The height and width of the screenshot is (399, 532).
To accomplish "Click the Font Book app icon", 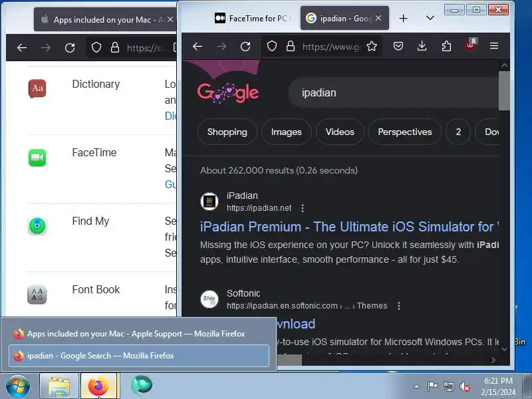I will point(37,295).
